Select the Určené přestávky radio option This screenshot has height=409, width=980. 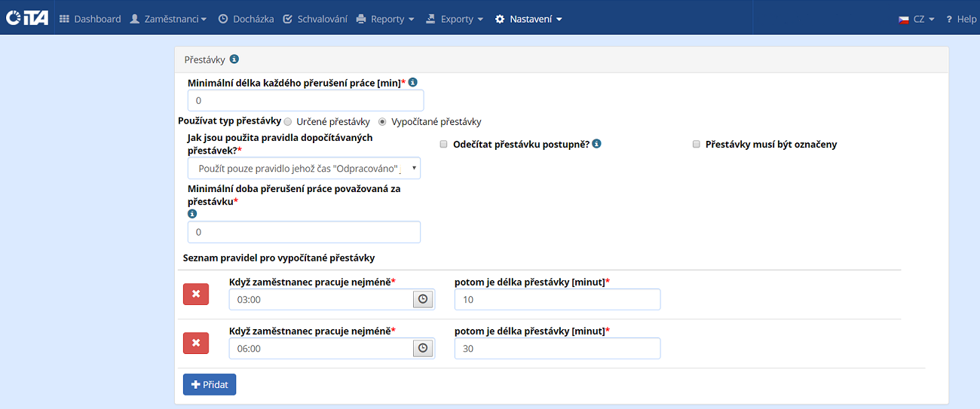[288, 121]
